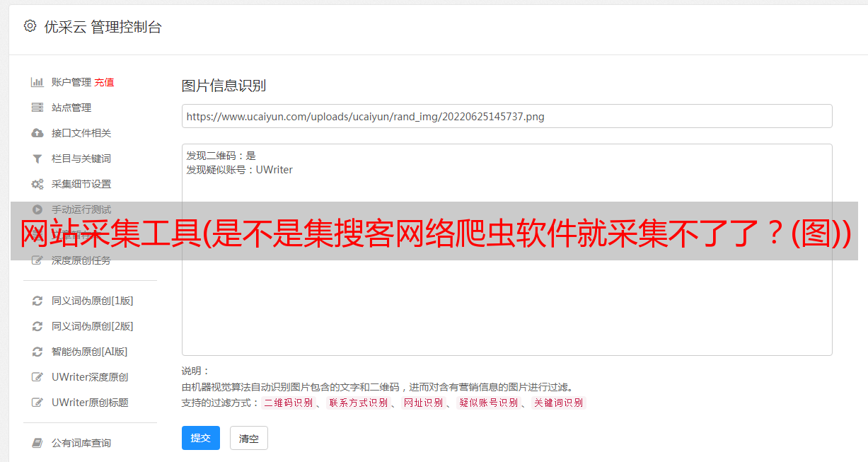
Task: Select the edit icon beside UWriter深度原创
Action: (37, 377)
